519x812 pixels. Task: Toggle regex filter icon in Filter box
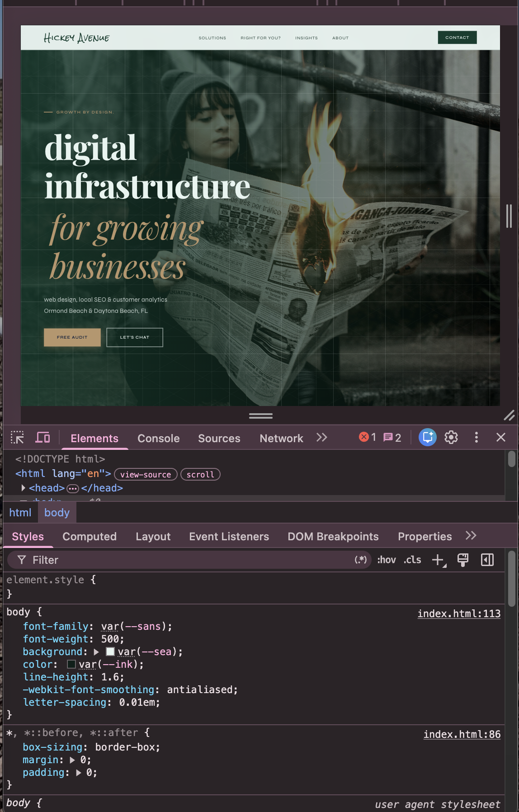point(360,560)
